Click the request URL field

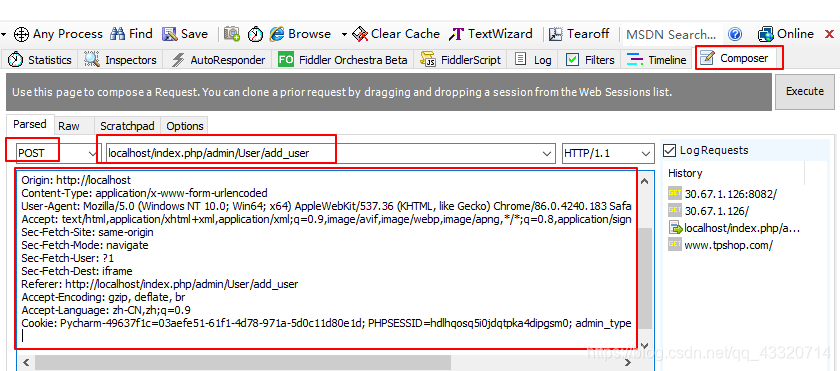(x=331, y=153)
